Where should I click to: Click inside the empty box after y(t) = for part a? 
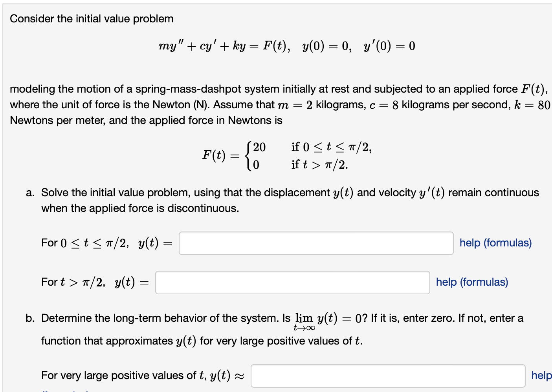click(315, 243)
